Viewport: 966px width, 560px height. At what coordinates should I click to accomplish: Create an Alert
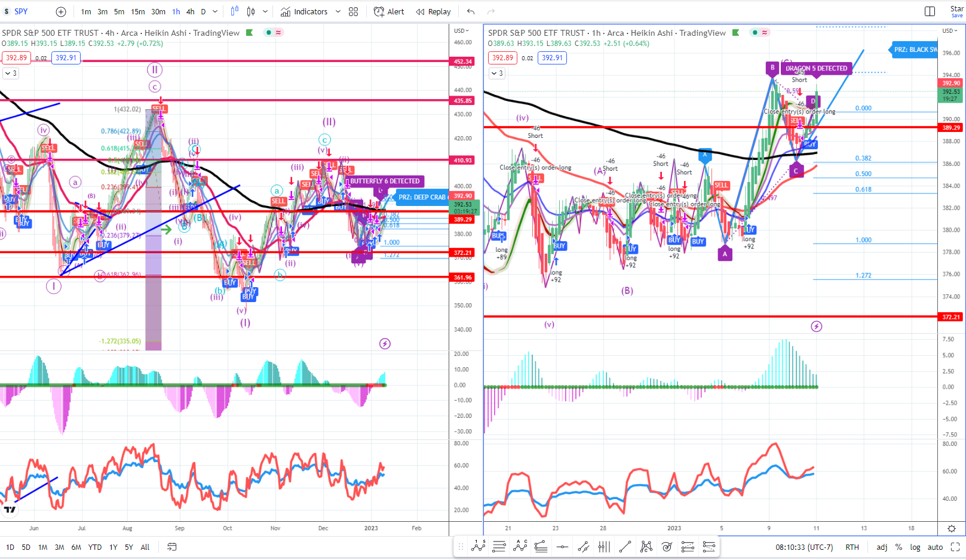point(389,11)
